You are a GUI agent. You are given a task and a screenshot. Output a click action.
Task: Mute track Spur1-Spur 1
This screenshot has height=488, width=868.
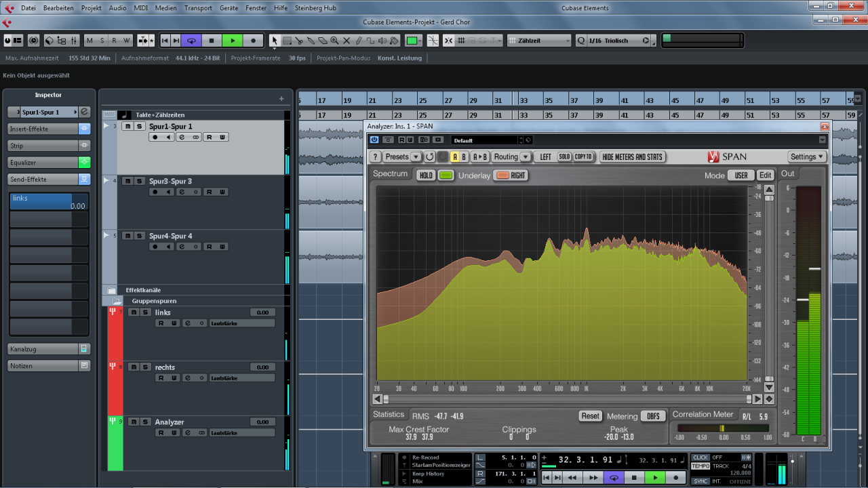[127, 126]
